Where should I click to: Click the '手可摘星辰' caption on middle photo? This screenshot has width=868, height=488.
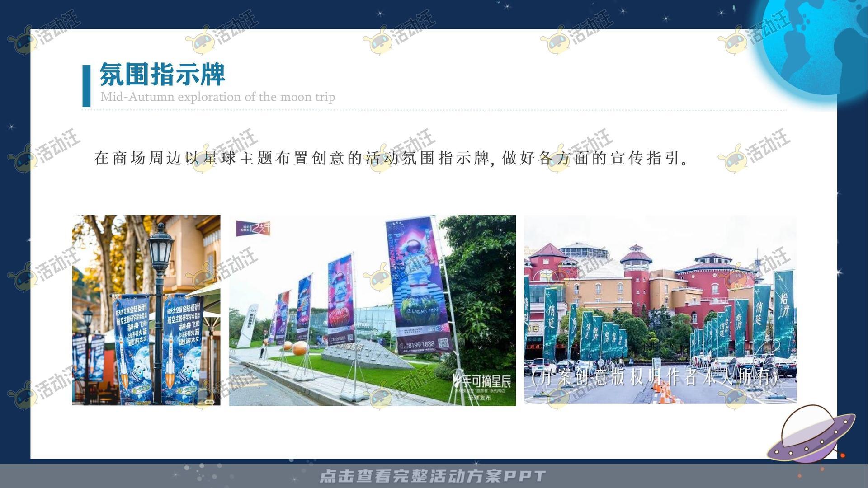(482, 381)
